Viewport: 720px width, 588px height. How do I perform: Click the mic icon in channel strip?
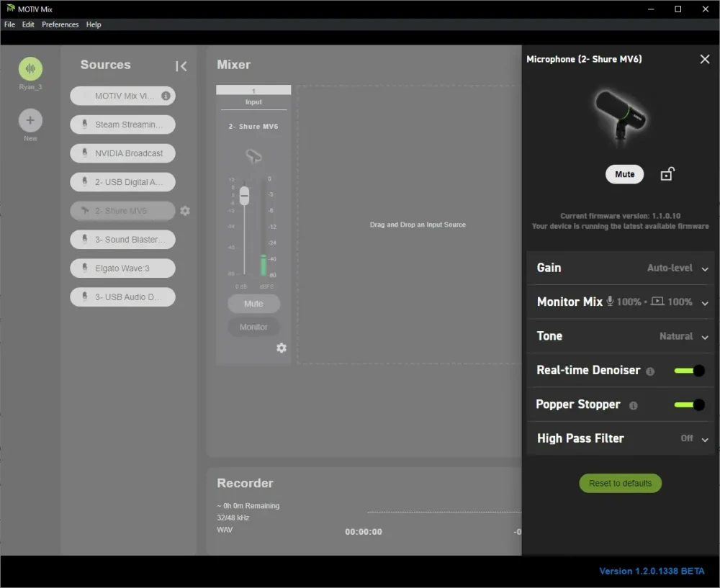(253, 156)
